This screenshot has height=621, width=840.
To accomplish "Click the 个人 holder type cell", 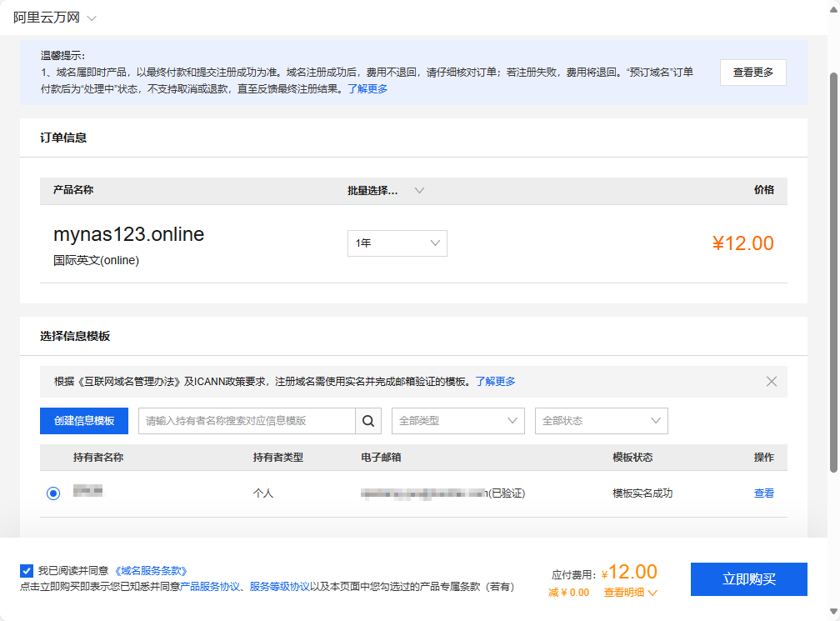I will pyautogui.click(x=263, y=493).
